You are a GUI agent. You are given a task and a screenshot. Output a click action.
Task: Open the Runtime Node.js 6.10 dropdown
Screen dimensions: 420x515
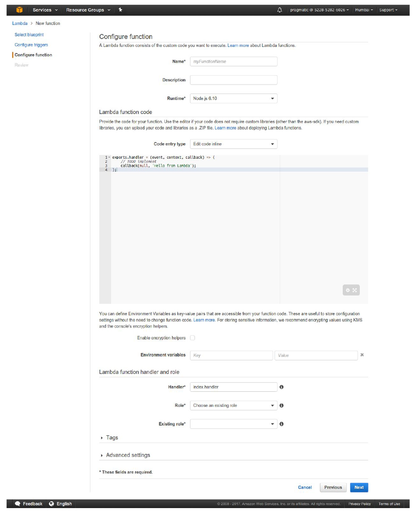click(x=234, y=98)
